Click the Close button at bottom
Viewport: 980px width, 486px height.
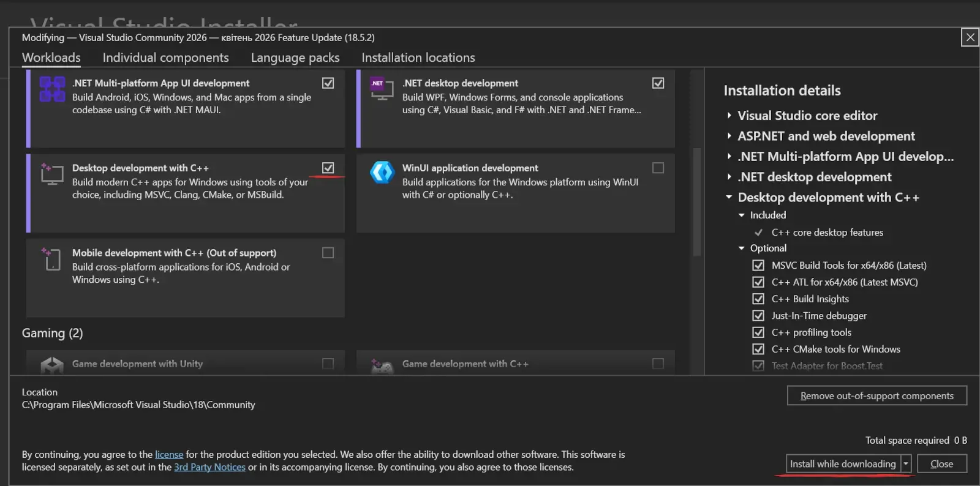coord(941,463)
